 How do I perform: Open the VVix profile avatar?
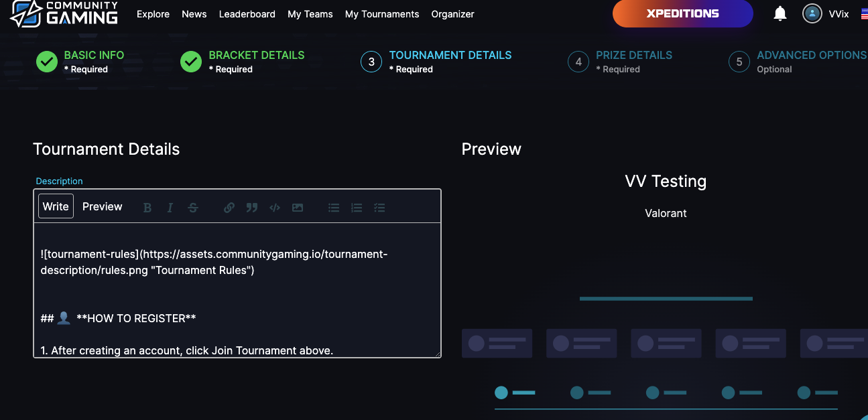click(x=812, y=13)
